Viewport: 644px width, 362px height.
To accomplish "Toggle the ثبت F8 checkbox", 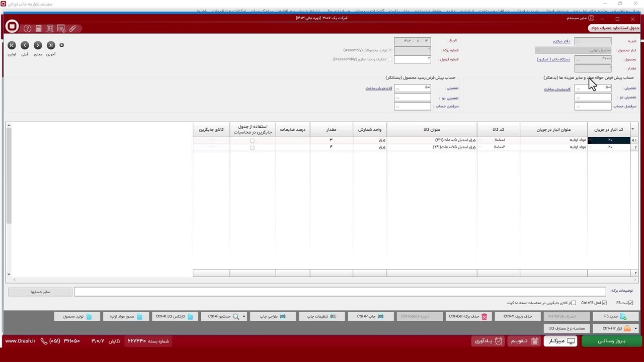I will [630, 303].
